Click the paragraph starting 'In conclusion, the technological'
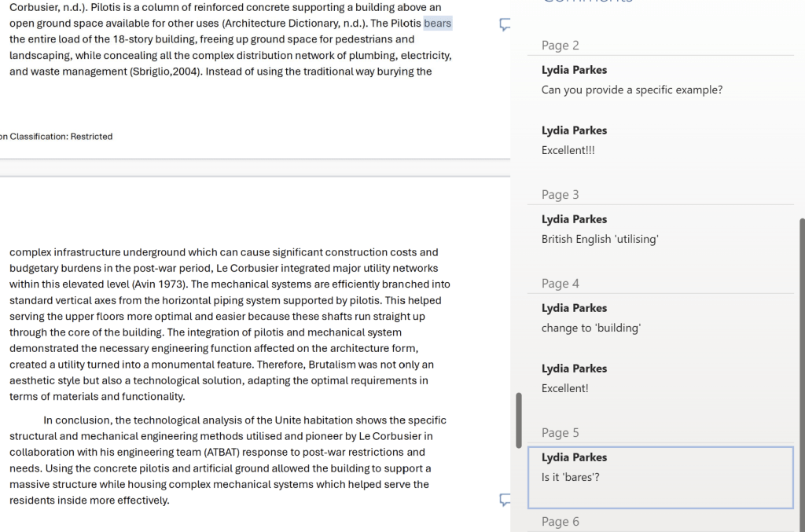 point(228,460)
